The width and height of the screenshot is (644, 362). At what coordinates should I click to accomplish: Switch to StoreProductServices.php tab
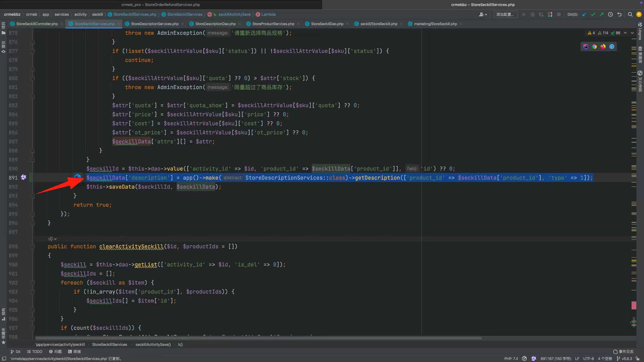(273, 24)
